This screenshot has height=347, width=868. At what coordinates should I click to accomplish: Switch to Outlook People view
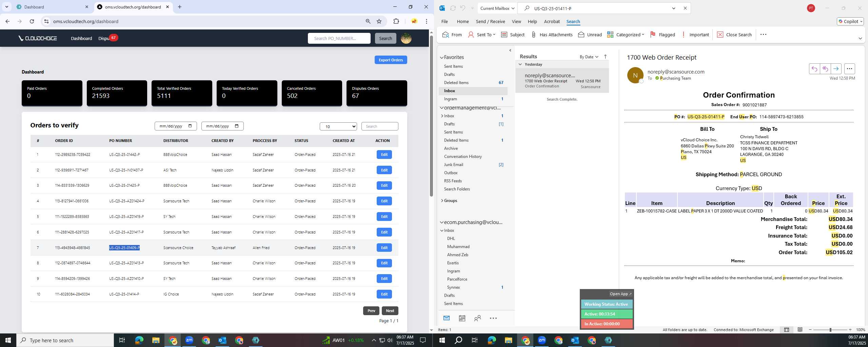(477, 318)
